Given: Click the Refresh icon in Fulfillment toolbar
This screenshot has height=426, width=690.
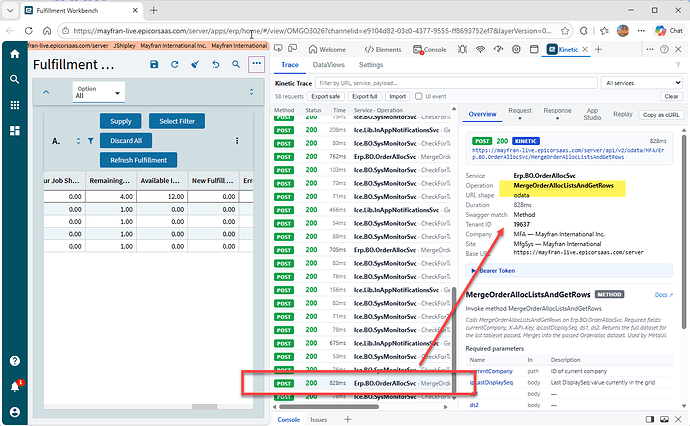Looking at the screenshot, I should tap(175, 64).
